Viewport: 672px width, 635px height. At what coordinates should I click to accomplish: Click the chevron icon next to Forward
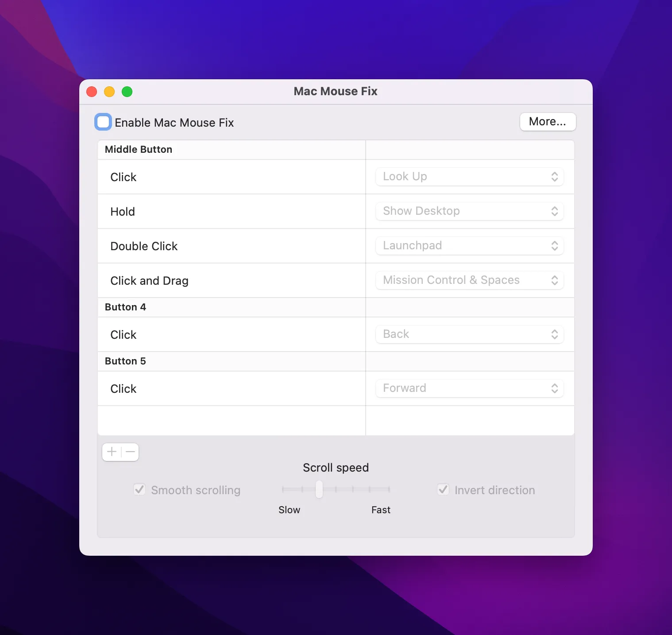tap(554, 388)
